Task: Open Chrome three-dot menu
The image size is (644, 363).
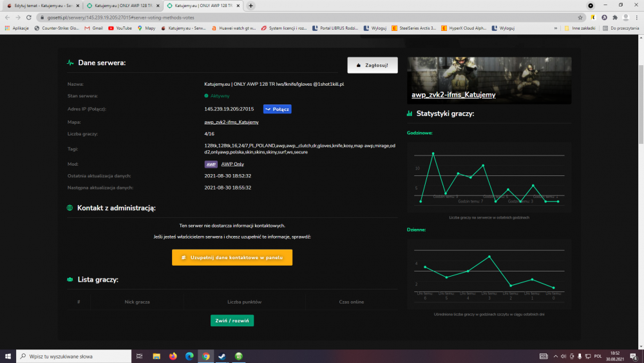Action: pos(637,17)
